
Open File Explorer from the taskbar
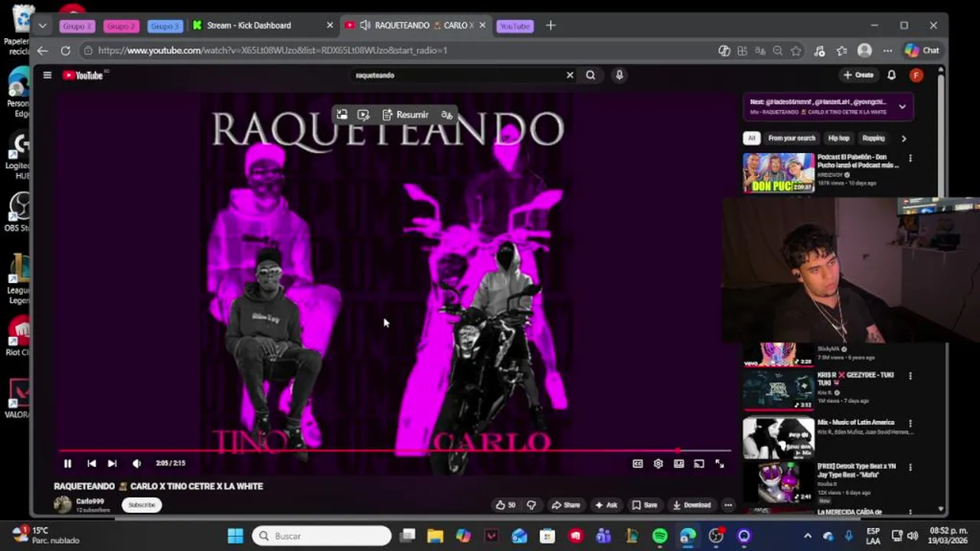coord(435,536)
